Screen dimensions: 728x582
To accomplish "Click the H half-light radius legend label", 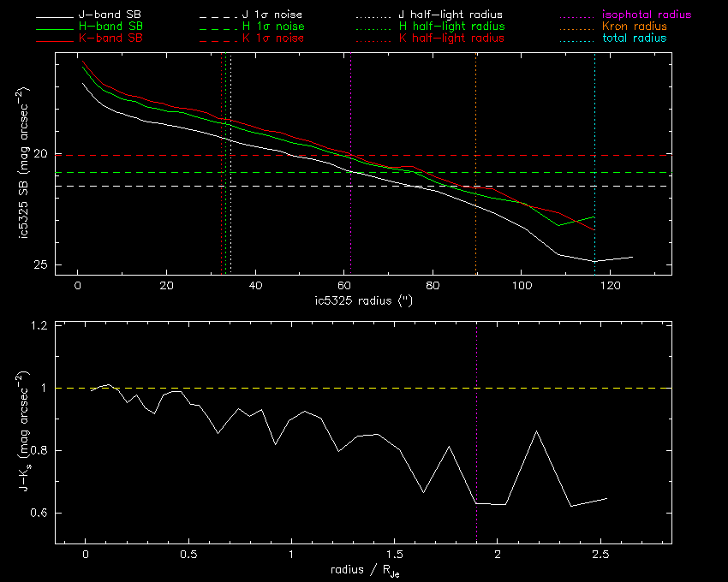I will coord(451,27).
